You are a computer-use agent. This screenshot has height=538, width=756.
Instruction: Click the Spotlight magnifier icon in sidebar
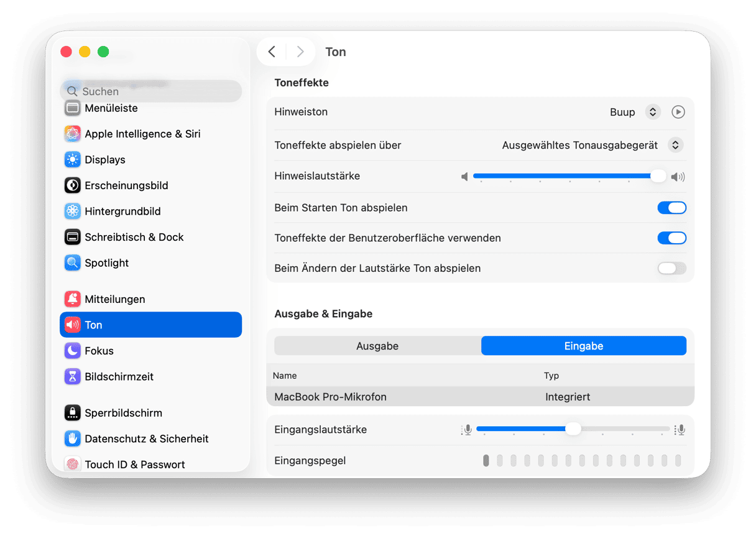[x=73, y=263]
